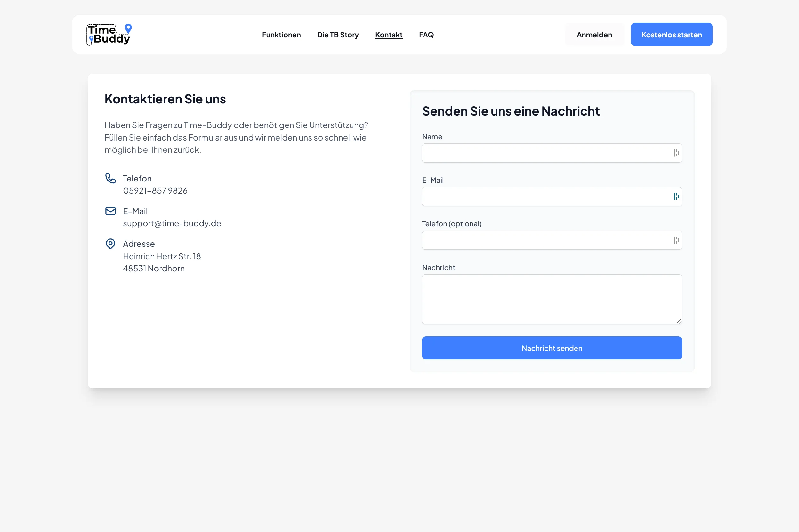Screen dimensions: 799x532
Task: Open the FAQ navigation link
Action: 426,35
